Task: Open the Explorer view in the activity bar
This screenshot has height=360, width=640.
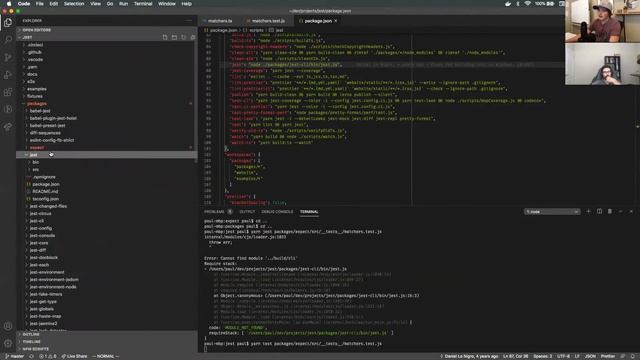Action: tap(8, 23)
